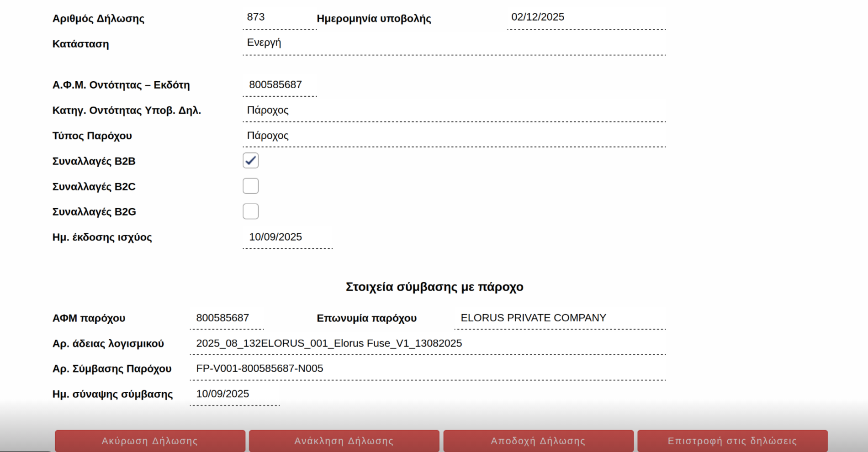The width and height of the screenshot is (868, 452).
Task: Click the Ακύρωση Δήλωσης button
Action: 150,441
